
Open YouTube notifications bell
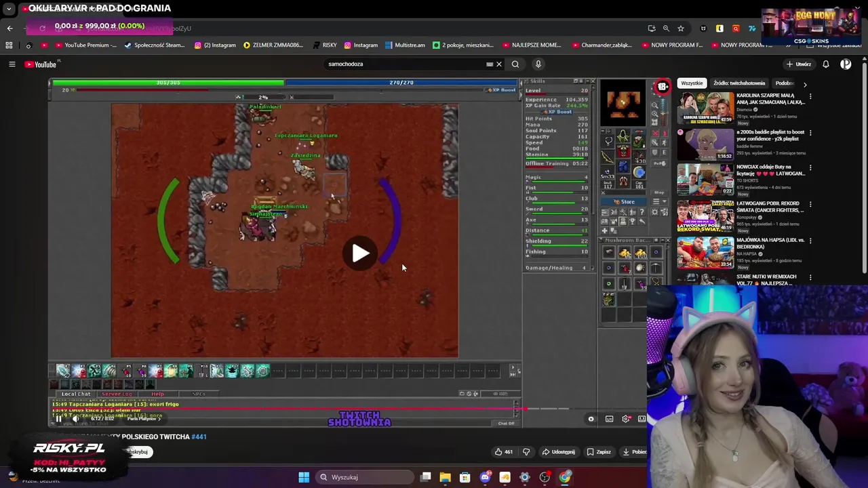[x=826, y=64]
